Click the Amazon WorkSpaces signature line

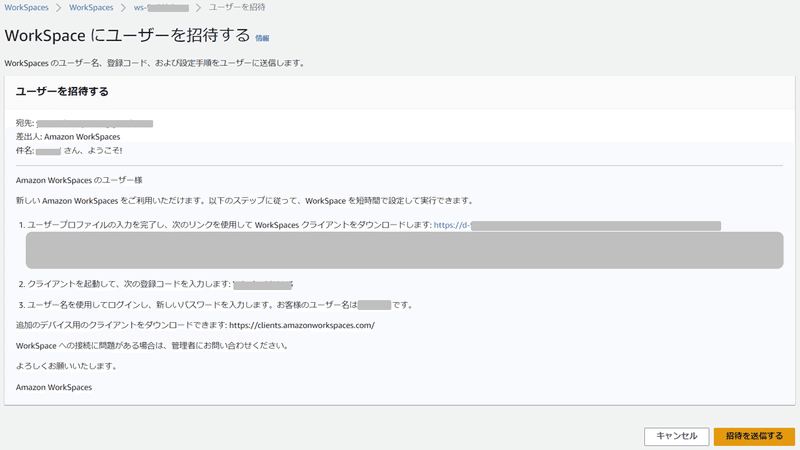54,387
